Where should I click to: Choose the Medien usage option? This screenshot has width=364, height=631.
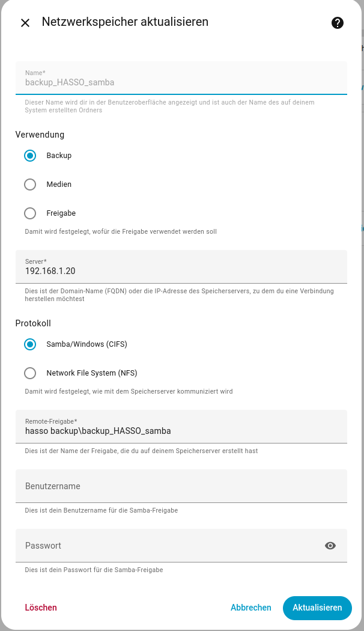30,184
